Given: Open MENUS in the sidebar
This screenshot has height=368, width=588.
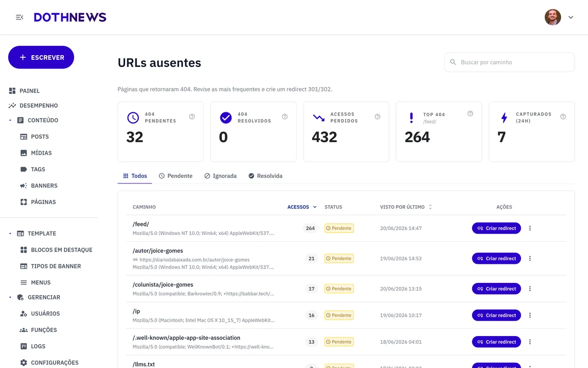Looking at the screenshot, I should click(x=35, y=282).
